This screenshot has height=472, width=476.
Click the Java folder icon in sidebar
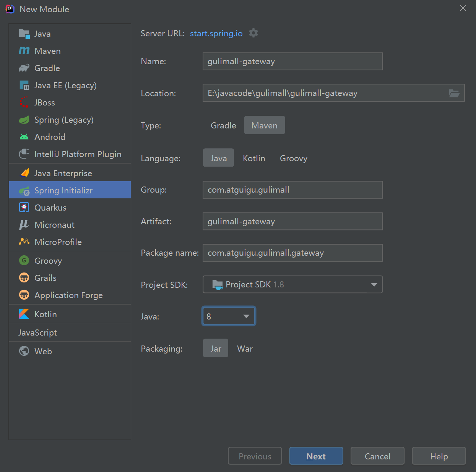pyautogui.click(x=24, y=34)
